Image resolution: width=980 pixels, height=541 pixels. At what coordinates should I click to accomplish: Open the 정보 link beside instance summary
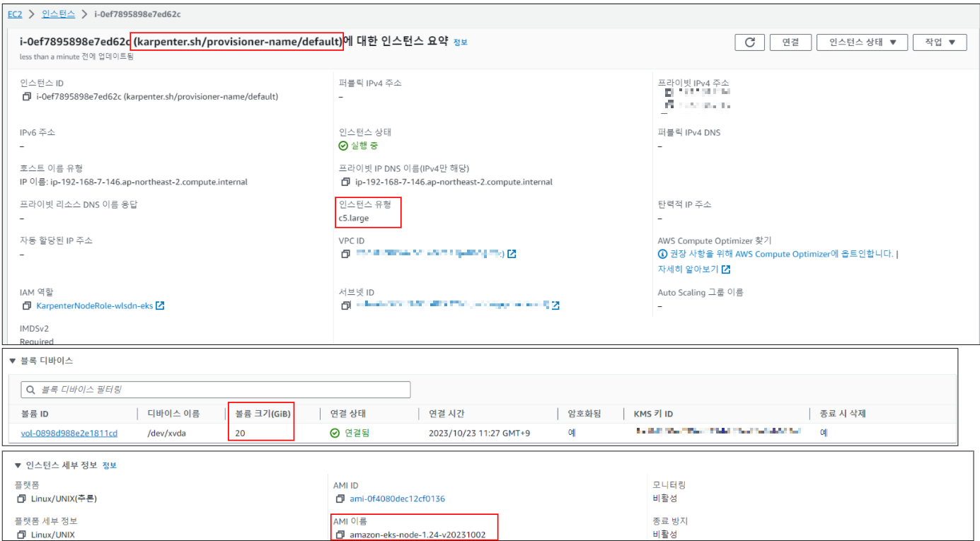(460, 42)
